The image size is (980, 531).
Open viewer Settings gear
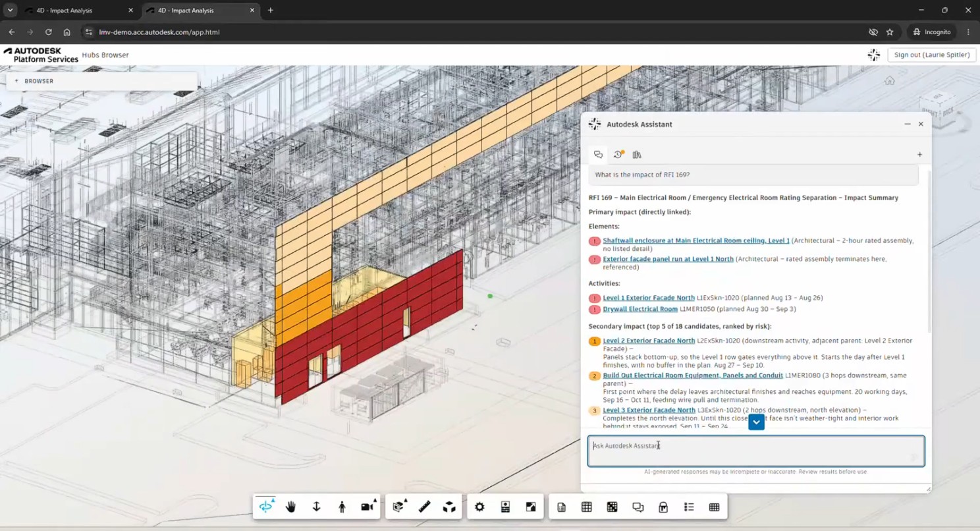479,507
